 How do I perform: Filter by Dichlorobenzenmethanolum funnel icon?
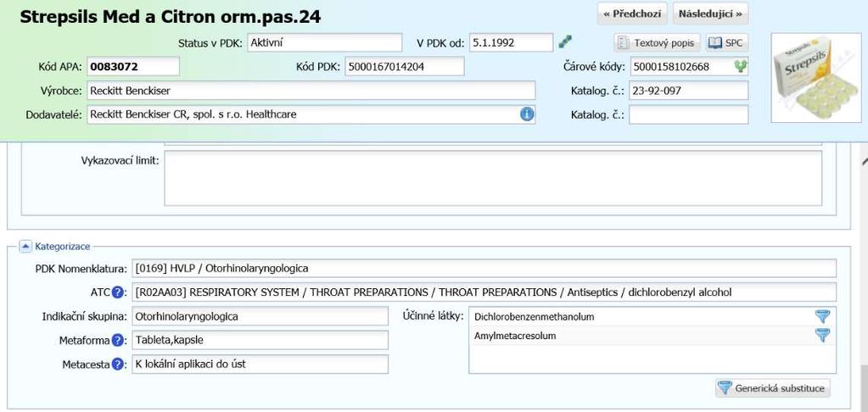pyautogui.click(x=823, y=316)
